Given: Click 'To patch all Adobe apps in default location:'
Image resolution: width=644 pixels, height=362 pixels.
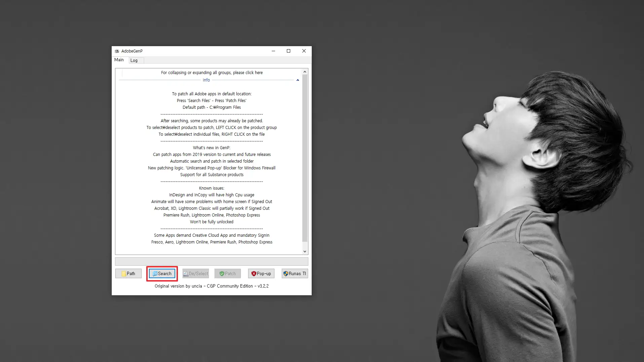Looking at the screenshot, I should (x=212, y=94).
